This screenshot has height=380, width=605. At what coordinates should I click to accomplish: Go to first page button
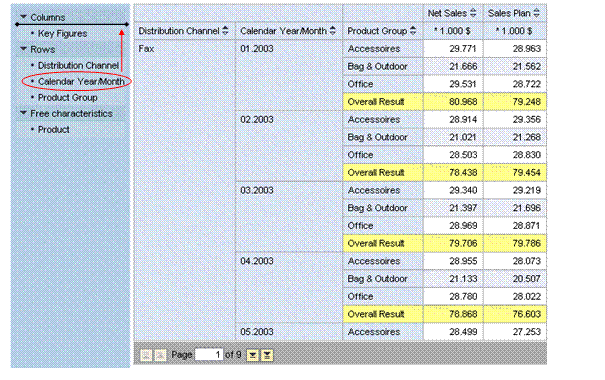click(x=146, y=355)
